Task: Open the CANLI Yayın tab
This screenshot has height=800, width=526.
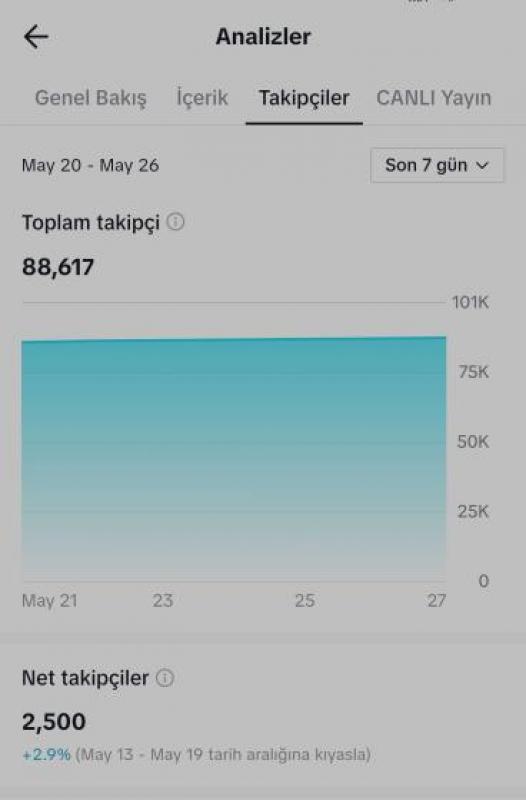Action: tap(434, 98)
